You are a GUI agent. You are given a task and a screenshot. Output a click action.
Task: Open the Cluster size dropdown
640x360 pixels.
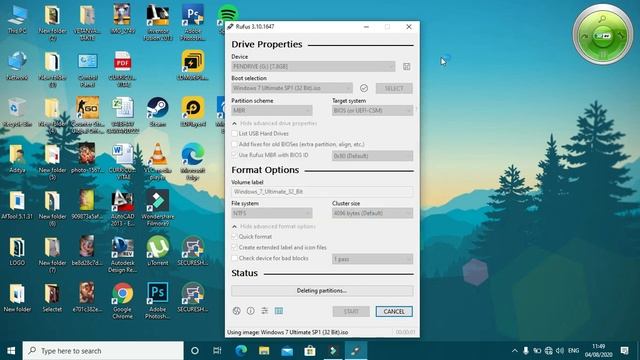[372, 213]
